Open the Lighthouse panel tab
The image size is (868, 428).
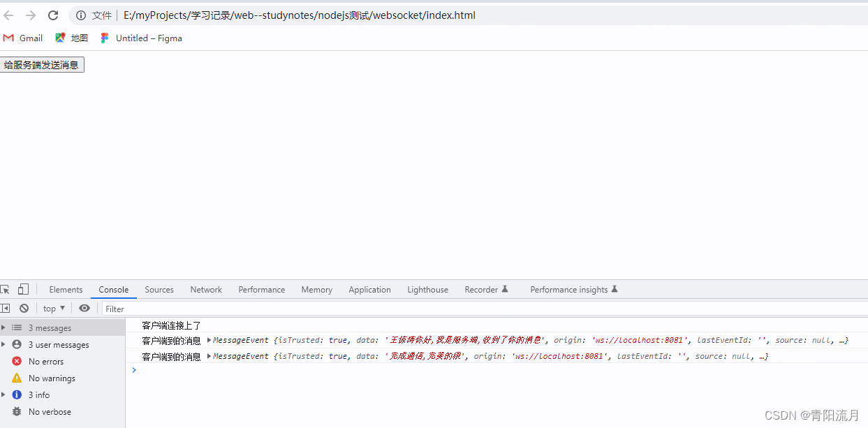coord(427,289)
